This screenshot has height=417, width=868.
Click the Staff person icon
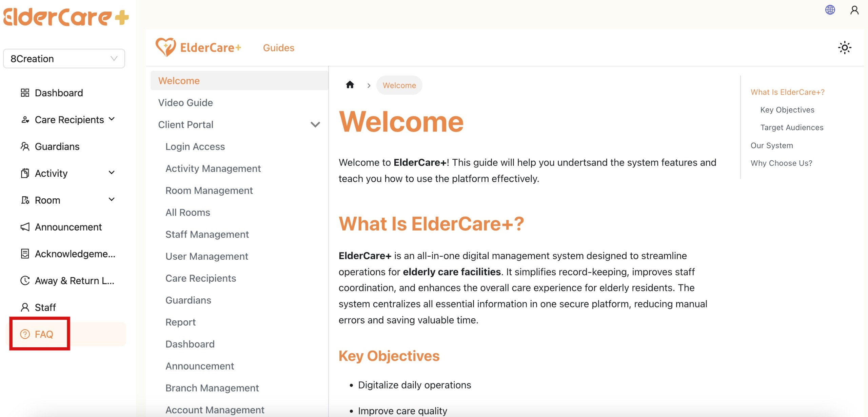click(24, 307)
